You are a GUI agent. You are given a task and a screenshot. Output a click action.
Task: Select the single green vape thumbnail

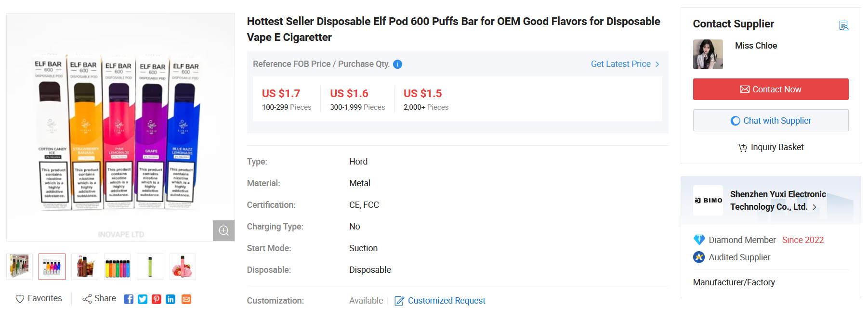click(x=150, y=267)
